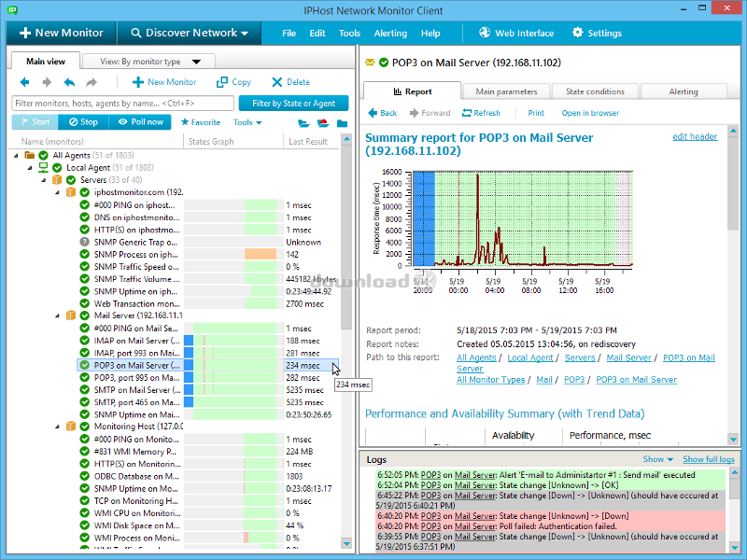
Task: Expand the Mail Server tree node
Action: click(x=56, y=315)
